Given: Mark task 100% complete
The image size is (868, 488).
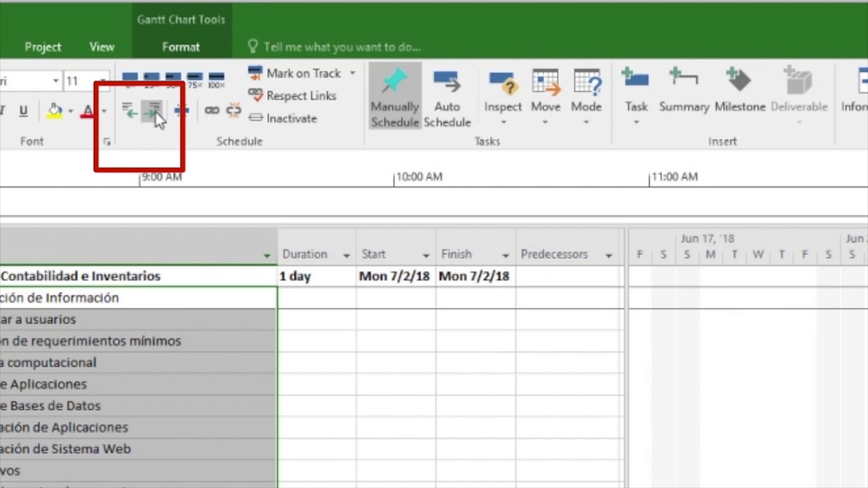Looking at the screenshot, I should point(216,80).
